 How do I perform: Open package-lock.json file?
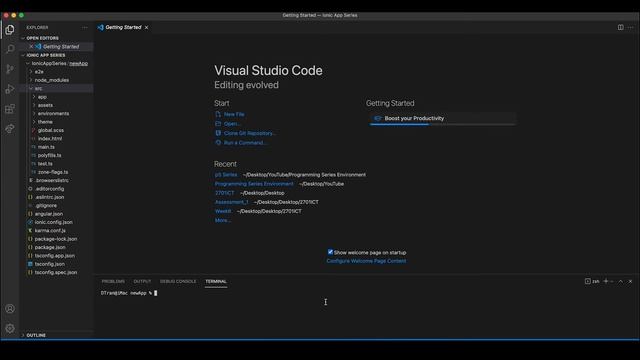(56, 239)
